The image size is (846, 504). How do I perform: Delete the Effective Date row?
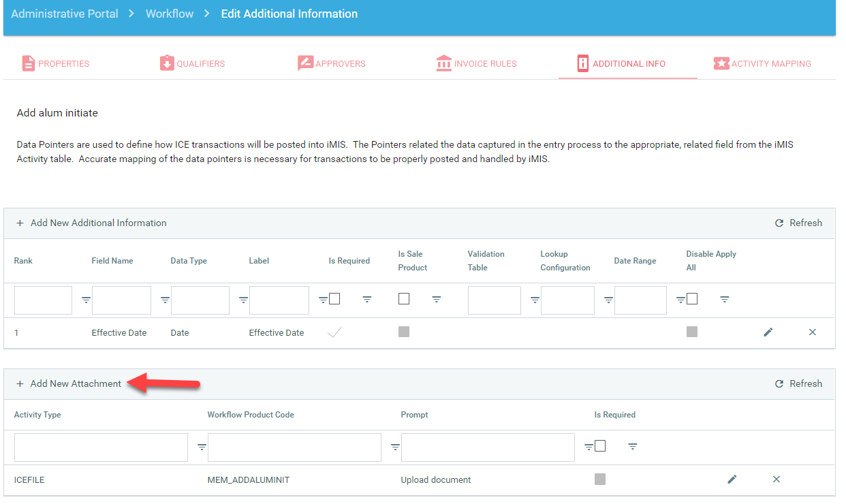click(812, 332)
